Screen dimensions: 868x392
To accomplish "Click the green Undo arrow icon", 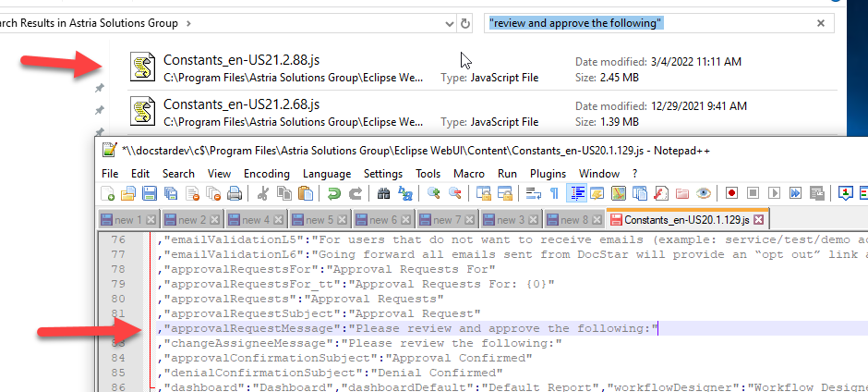I will click(333, 193).
